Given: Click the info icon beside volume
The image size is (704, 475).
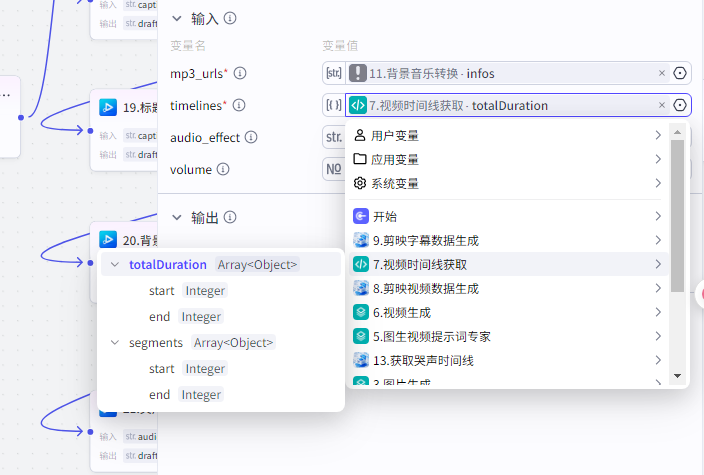Looking at the screenshot, I should click(222, 169).
